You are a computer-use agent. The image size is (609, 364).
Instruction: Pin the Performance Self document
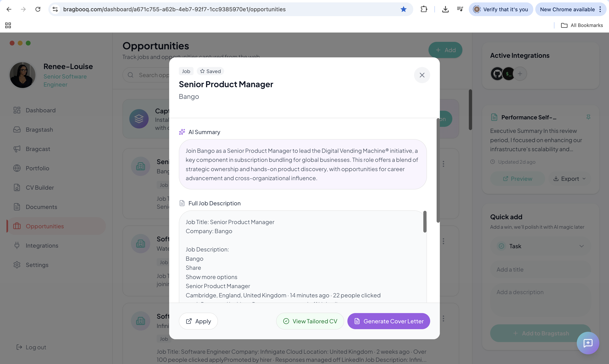pos(588,117)
